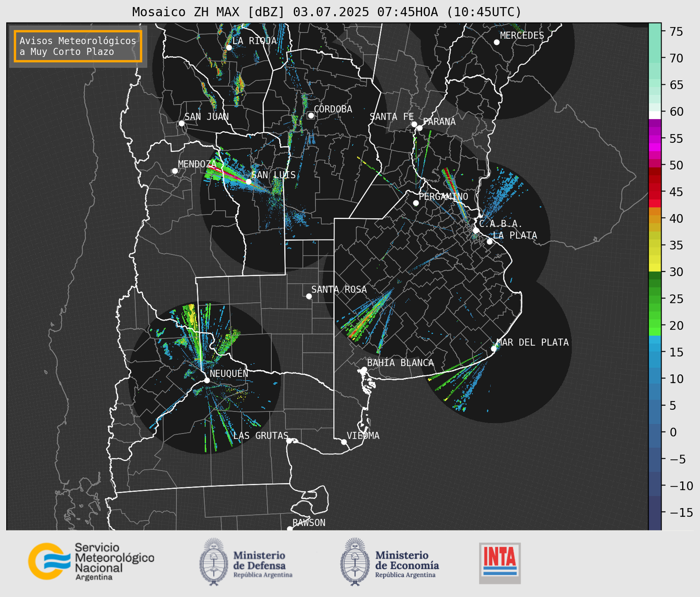The width and height of the screenshot is (700, 597).
Task: Click the SANTA ROSA label text
Action: tap(339, 289)
